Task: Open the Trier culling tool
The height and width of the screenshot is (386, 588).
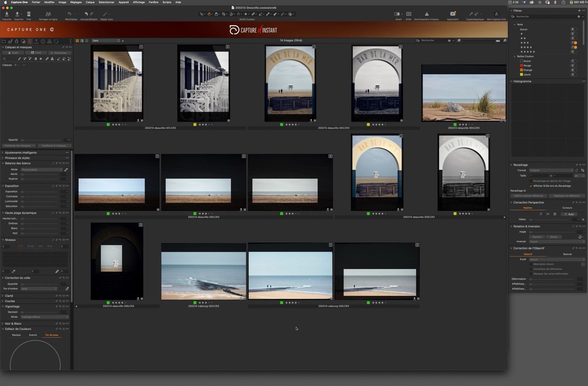Action: pos(28,14)
